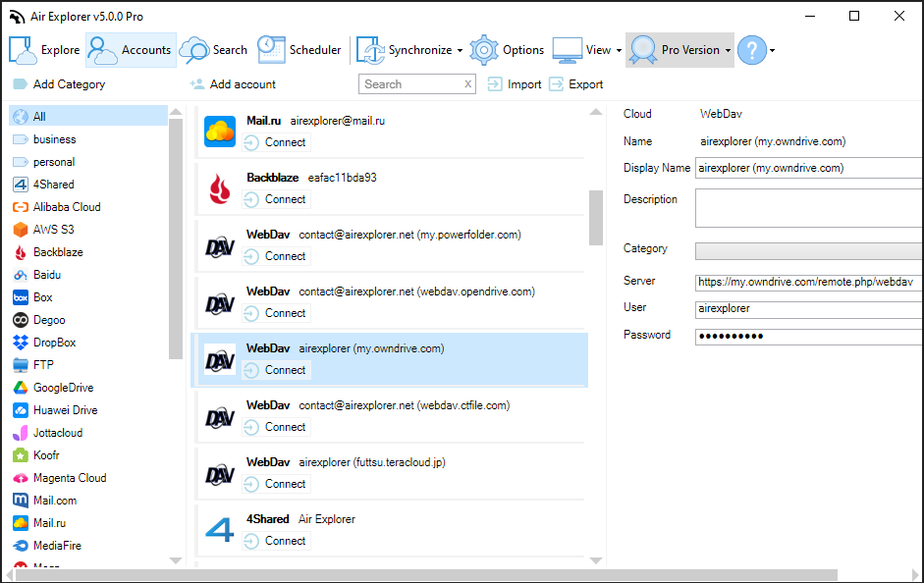Open the Search tool in toolbar

coord(213,50)
